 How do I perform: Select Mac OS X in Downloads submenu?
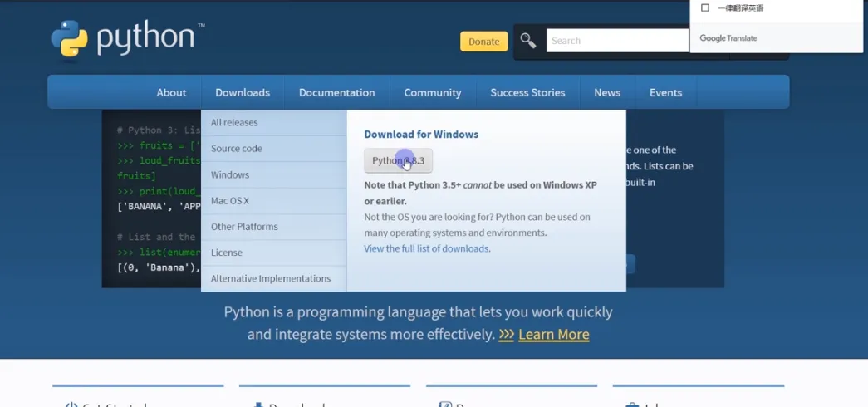click(x=273, y=200)
